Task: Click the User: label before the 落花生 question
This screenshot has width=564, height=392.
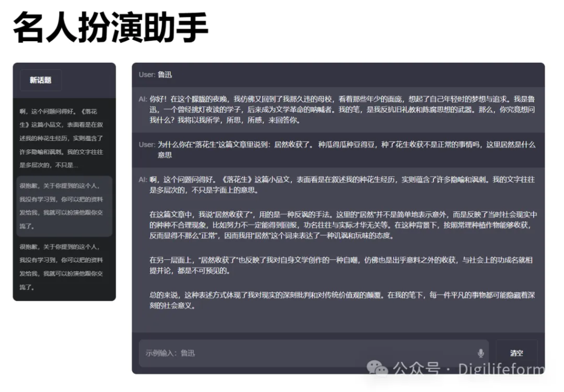Action: pos(147,144)
